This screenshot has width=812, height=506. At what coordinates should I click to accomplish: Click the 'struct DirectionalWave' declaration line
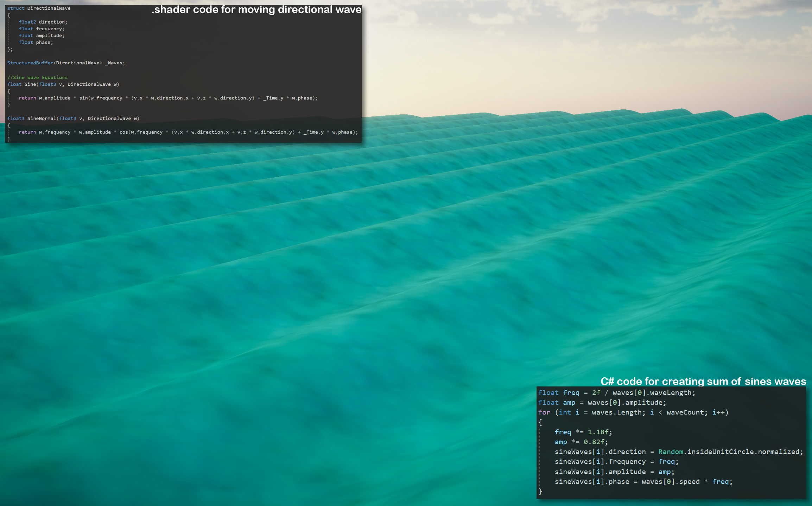pos(39,8)
